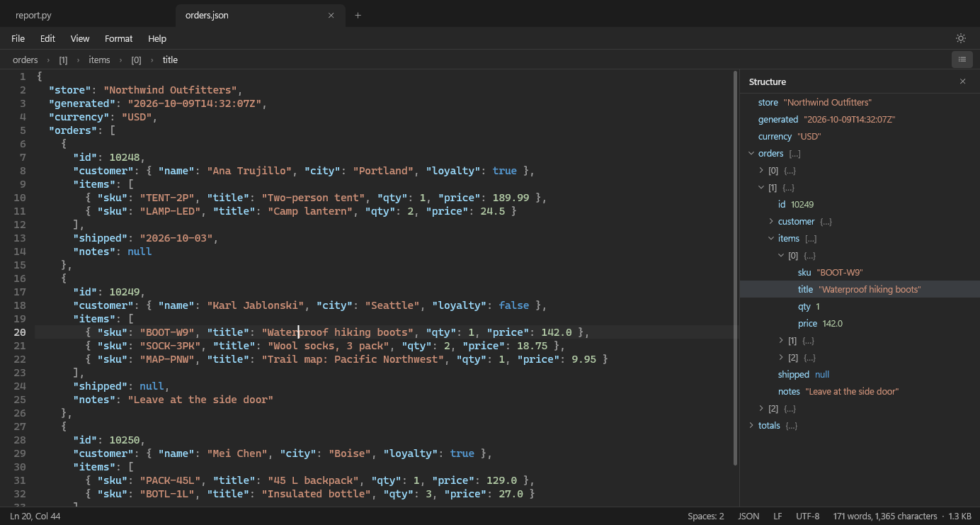Click the Ln 20, Col 44 status

(35, 516)
